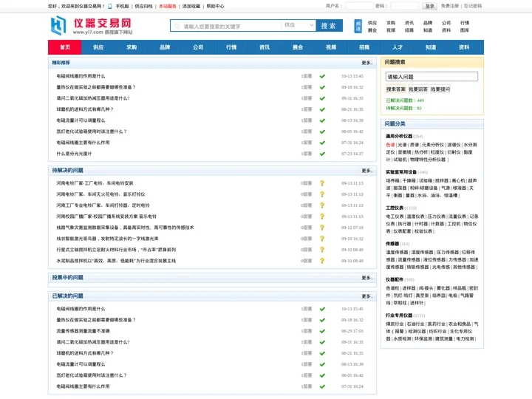The height and width of the screenshot is (399, 532).
Task: Click the red 本站服务 link
Action: click(168, 6)
